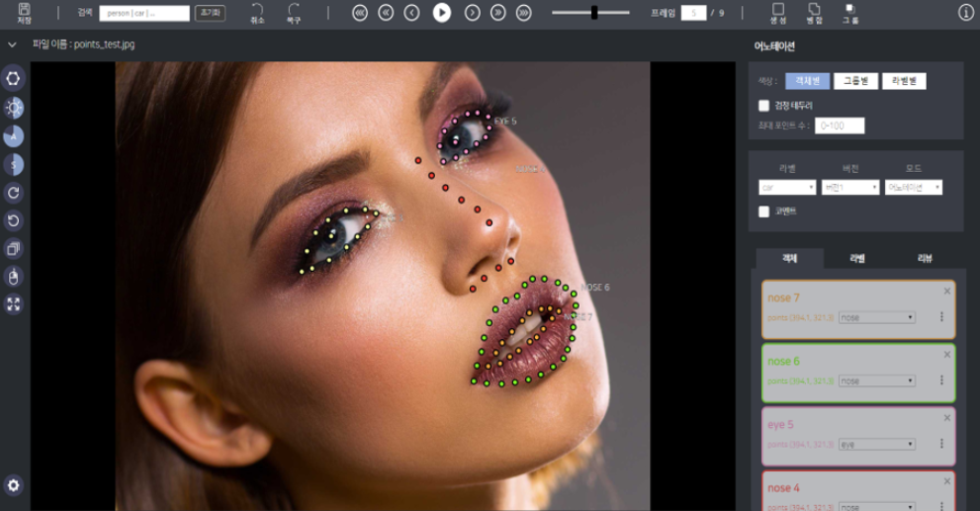Image resolution: width=980 pixels, height=511 pixels.
Task: Go to next frame with single-right-chevron
Action: [x=473, y=13]
